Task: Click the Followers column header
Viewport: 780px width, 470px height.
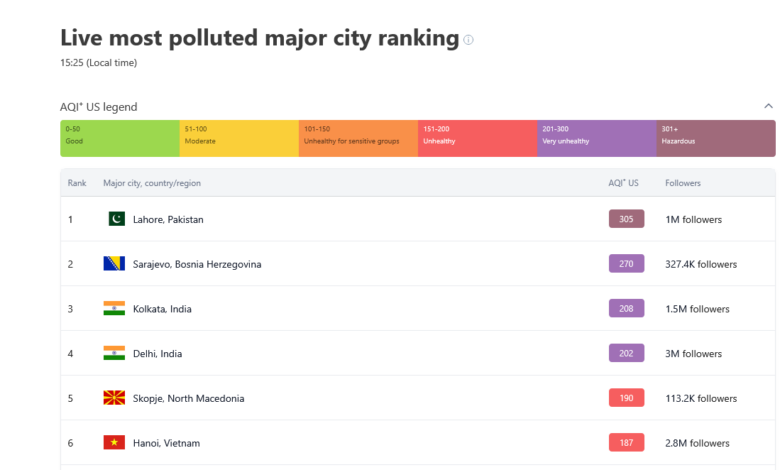Action: point(682,183)
